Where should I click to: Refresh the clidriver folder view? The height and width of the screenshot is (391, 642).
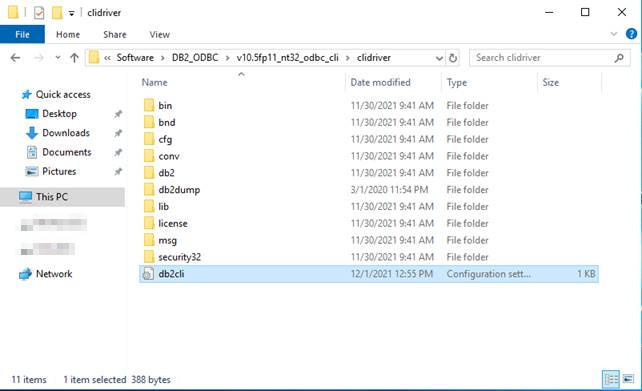click(x=453, y=58)
